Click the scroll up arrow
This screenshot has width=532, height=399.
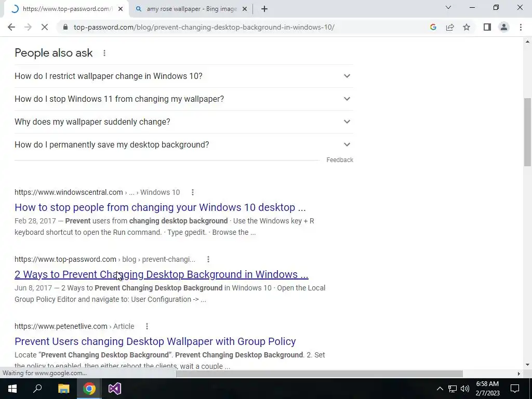pyautogui.click(x=527, y=42)
